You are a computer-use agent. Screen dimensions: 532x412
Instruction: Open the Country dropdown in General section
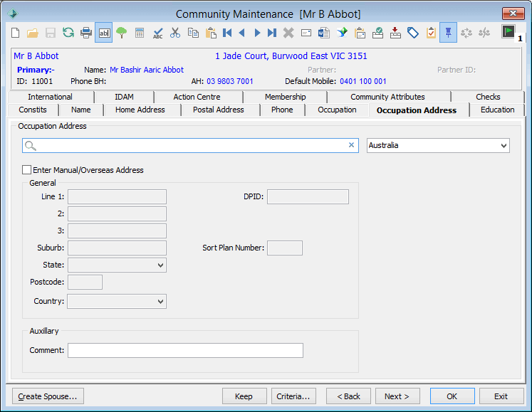[160, 302]
